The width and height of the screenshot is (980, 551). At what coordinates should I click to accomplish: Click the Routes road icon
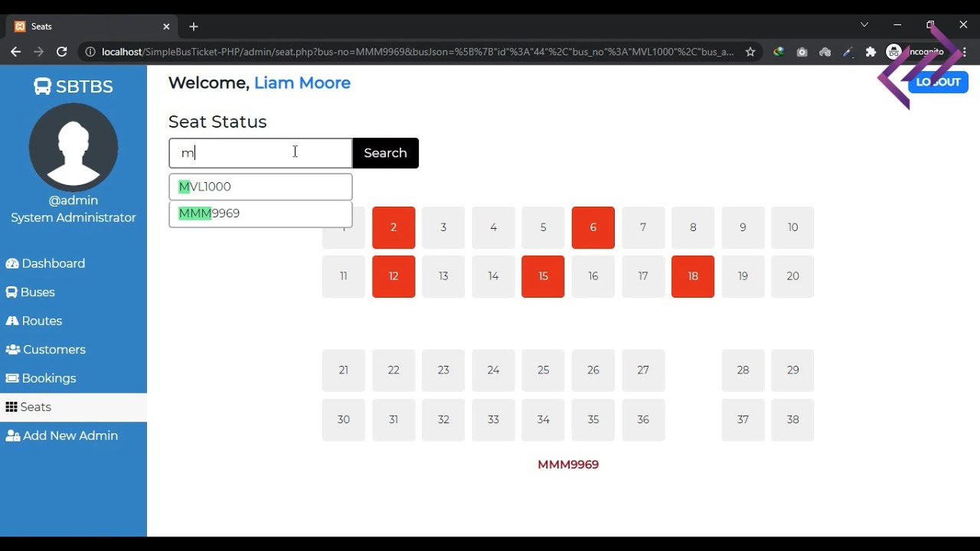[x=11, y=321]
